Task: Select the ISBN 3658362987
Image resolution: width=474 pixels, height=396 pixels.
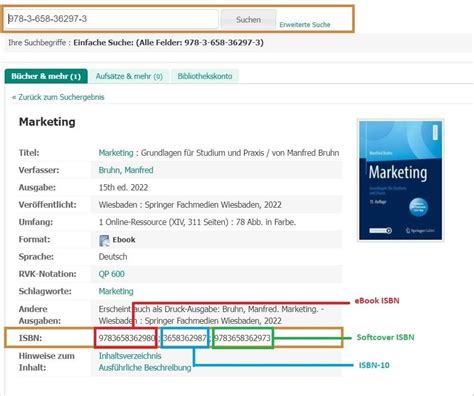Action: coord(185,338)
